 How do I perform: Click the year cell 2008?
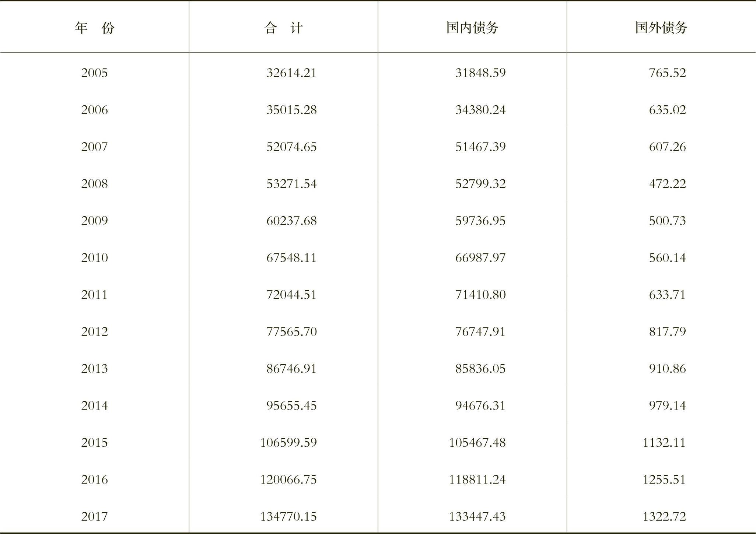tap(95, 184)
